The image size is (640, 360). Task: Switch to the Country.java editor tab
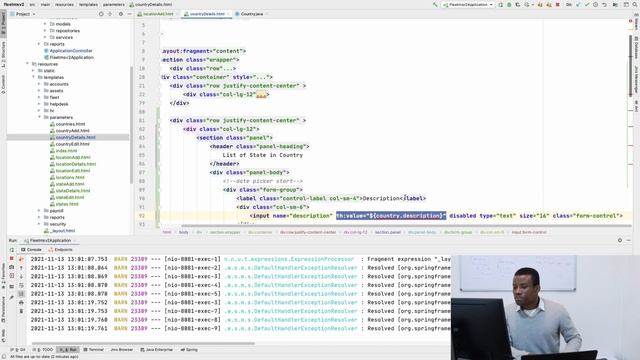point(251,14)
